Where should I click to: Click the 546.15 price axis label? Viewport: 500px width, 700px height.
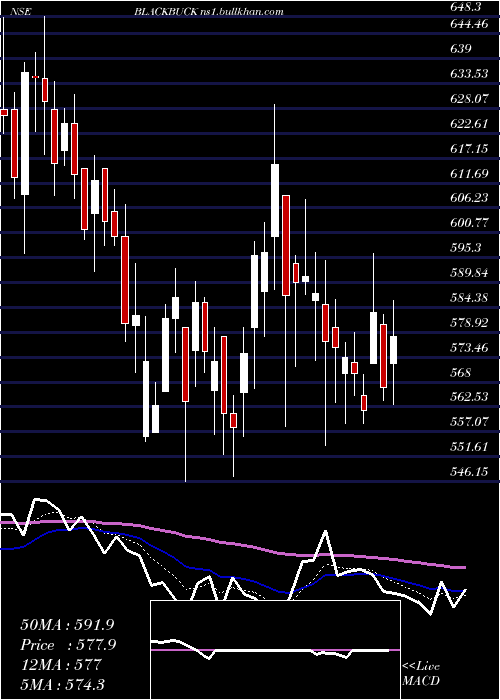coord(469,471)
